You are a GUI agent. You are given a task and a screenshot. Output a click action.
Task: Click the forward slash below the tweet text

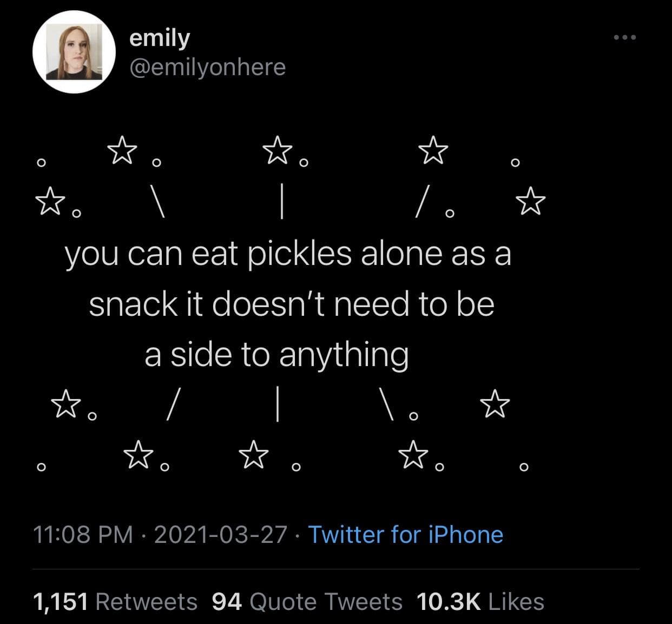(172, 403)
